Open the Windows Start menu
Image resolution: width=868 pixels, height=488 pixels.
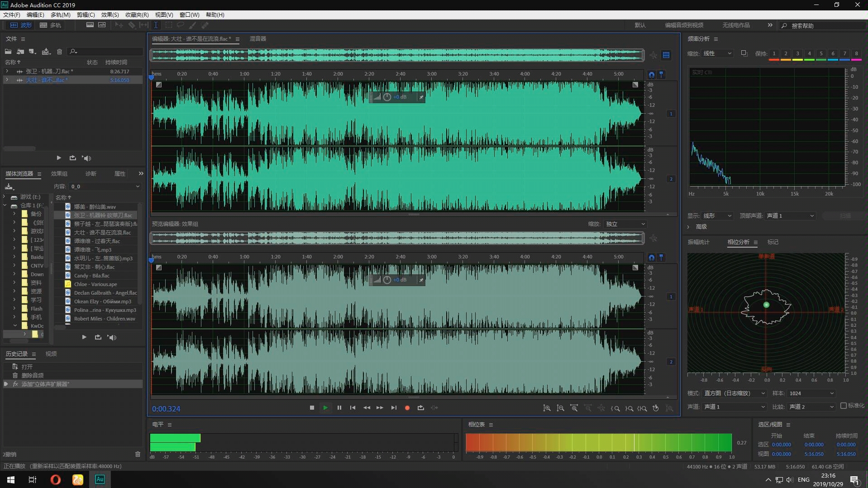click(x=11, y=479)
